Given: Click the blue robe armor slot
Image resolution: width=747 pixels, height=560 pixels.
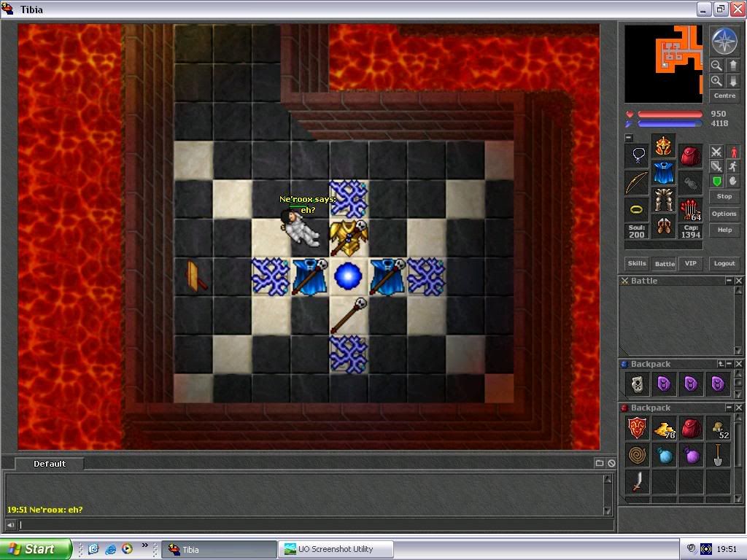Looking at the screenshot, I should point(664,173).
